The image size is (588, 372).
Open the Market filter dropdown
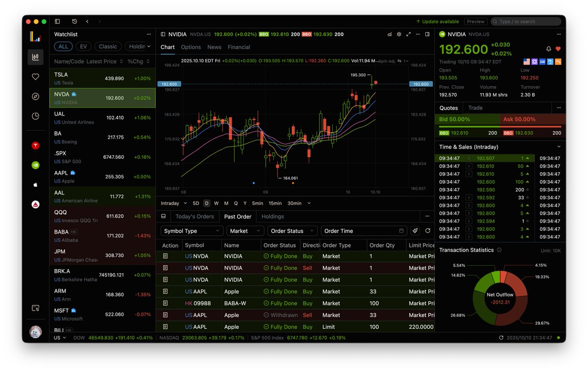point(245,231)
